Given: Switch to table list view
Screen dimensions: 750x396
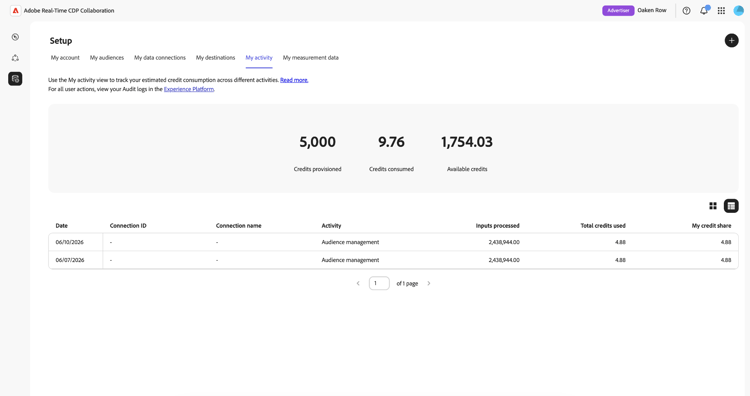Looking at the screenshot, I should [731, 206].
